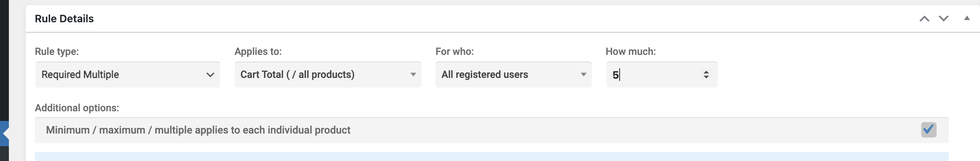Screen dimensions: 980x161
Task: Click the arrow on All registered users select
Action: click(x=583, y=75)
